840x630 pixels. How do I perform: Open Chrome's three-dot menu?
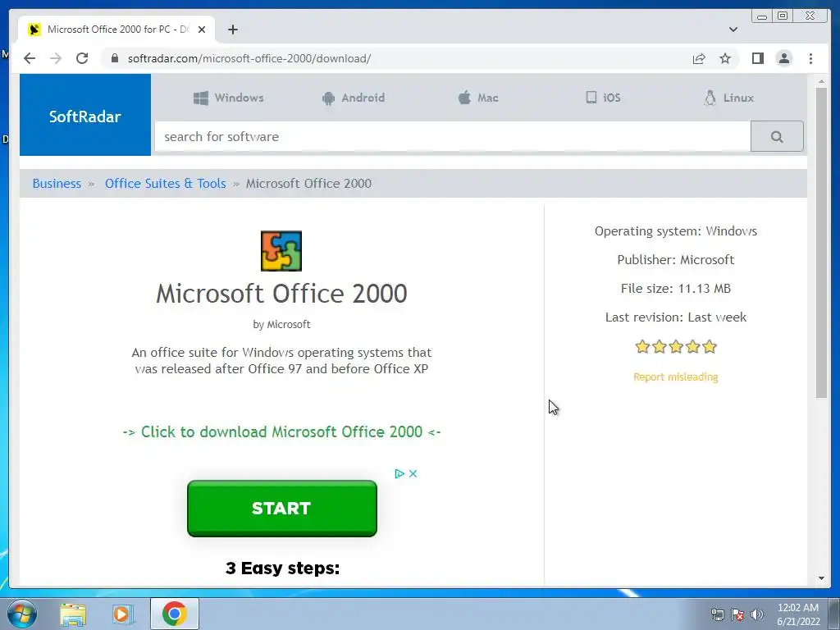pyautogui.click(x=810, y=58)
